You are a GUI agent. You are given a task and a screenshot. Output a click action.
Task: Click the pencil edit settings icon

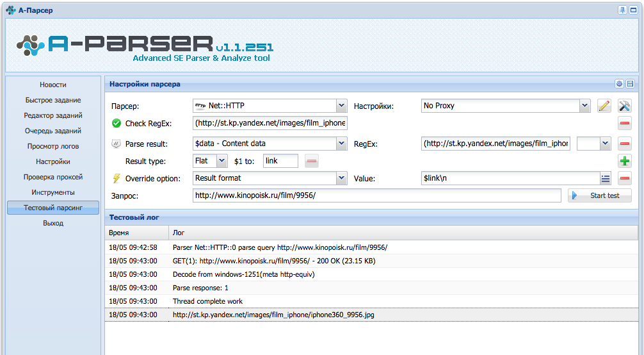coord(604,106)
